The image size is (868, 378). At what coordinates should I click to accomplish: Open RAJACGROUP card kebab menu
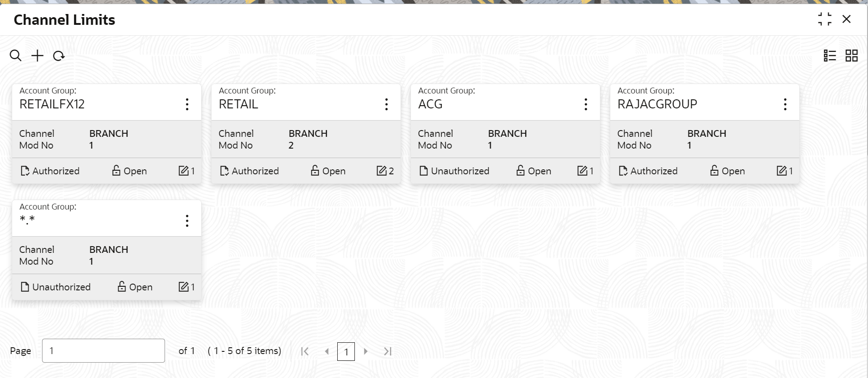click(785, 104)
